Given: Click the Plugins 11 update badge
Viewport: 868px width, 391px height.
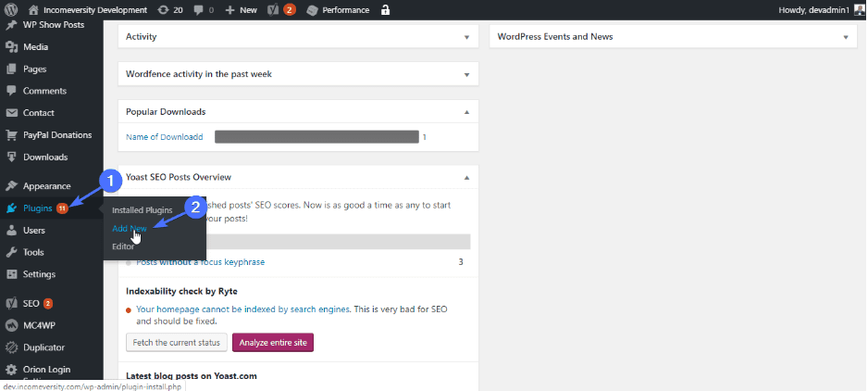Looking at the screenshot, I should click(x=62, y=208).
